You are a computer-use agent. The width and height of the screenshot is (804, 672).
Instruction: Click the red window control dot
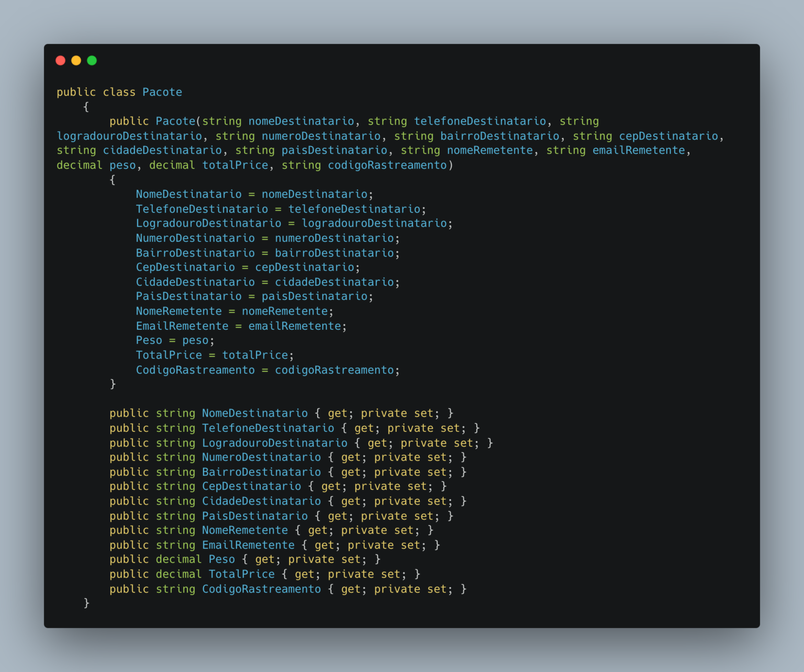61,60
